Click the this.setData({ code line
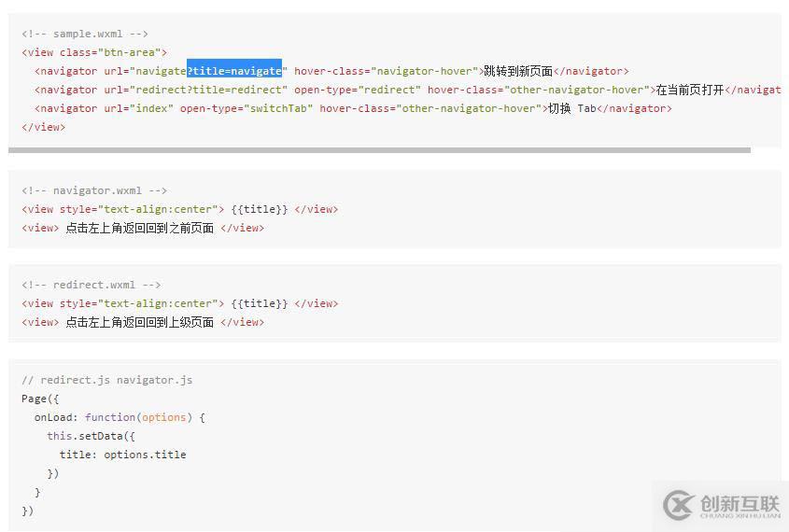This screenshot has width=789, height=532. tap(92, 436)
